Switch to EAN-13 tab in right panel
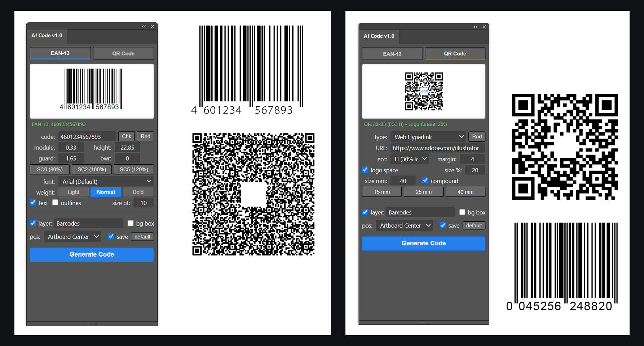 [x=392, y=54]
